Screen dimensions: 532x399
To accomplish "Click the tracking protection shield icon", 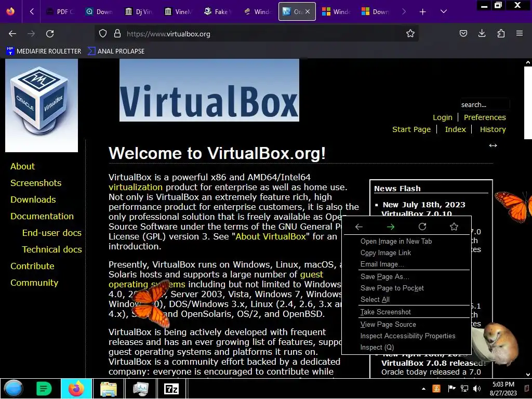I will [x=103, y=34].
